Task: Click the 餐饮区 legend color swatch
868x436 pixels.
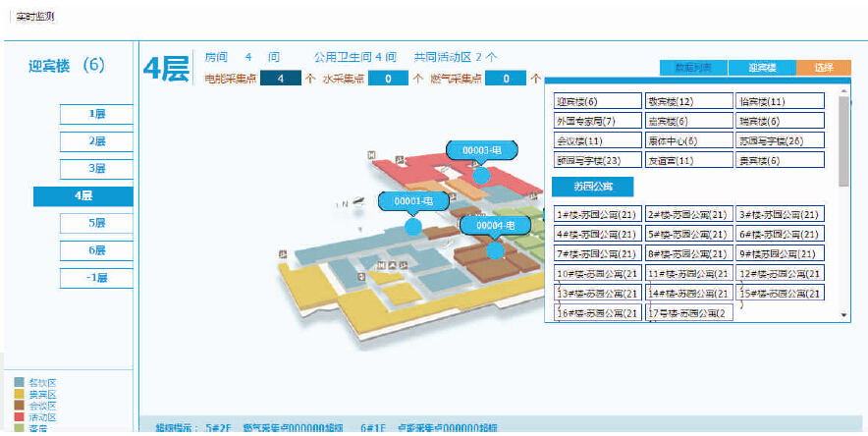Action: coord(20,382)
